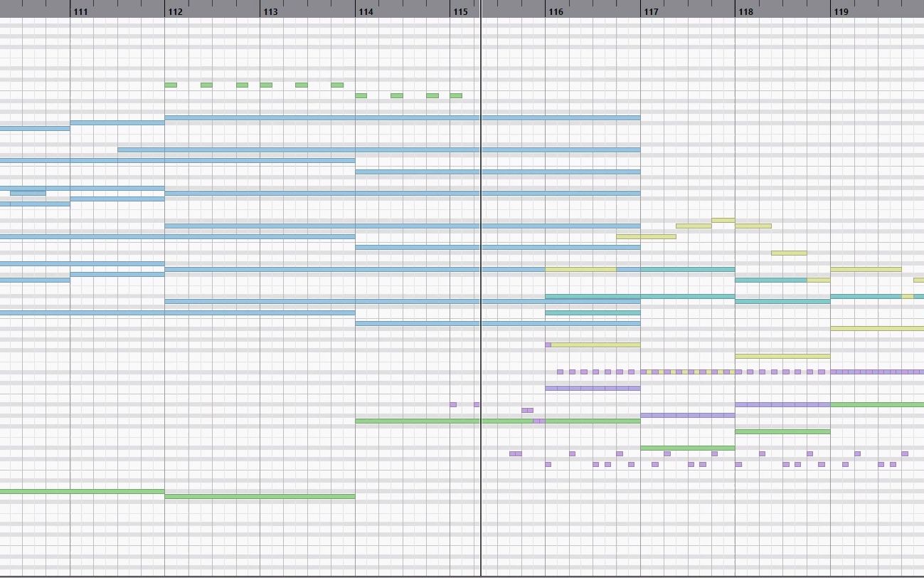Select the green note filling bar 118

(x=782, y=431)
